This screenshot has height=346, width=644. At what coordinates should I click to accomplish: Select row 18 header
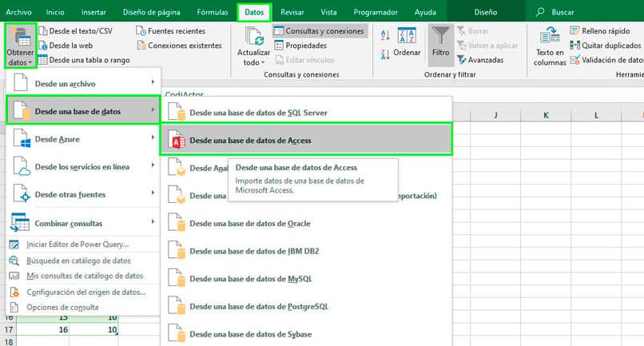[8, 341]
